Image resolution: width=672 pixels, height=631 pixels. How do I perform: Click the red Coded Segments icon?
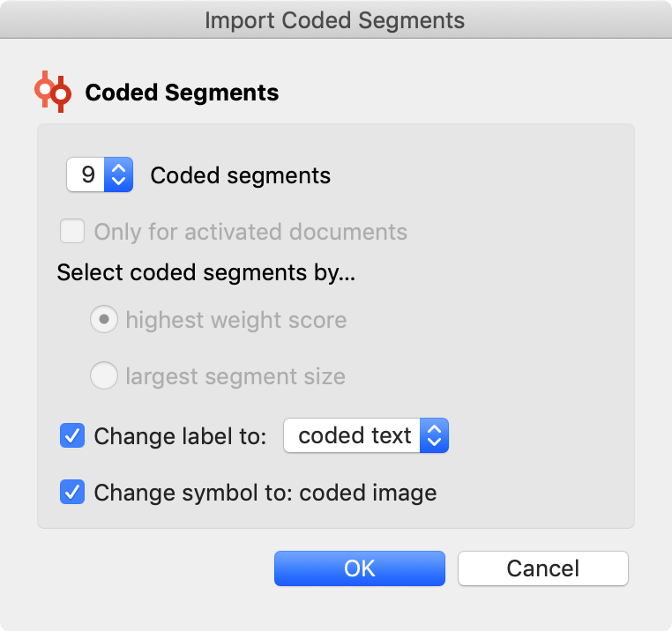coord(52,92)
